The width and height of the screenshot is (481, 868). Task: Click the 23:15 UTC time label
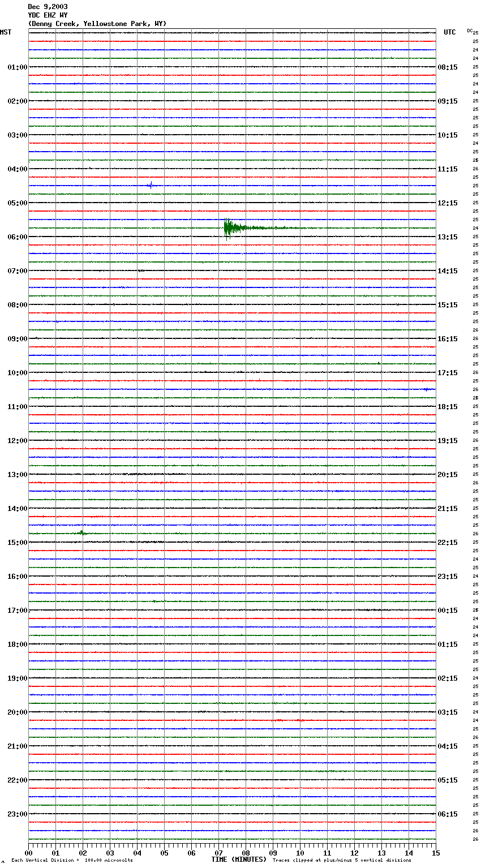(x=448, y=577)
